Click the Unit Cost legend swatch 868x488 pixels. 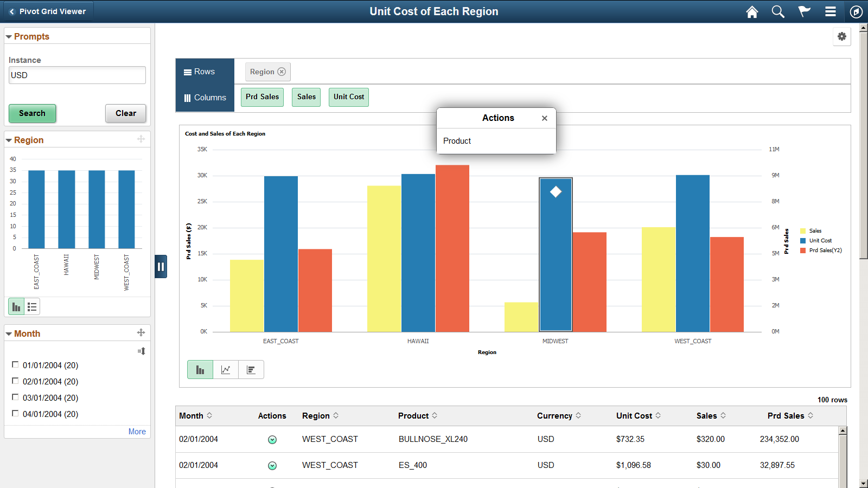pos(803,241)
